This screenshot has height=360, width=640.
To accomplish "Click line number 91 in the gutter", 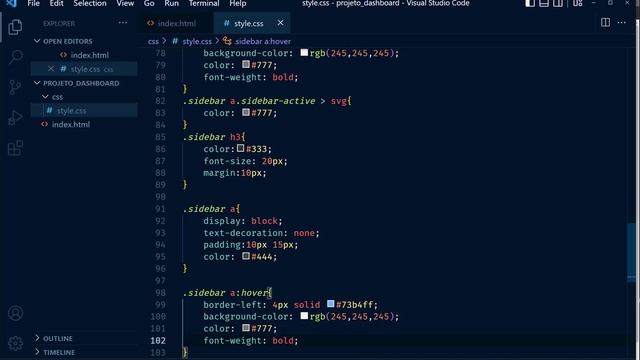I will tap(160, 209).
